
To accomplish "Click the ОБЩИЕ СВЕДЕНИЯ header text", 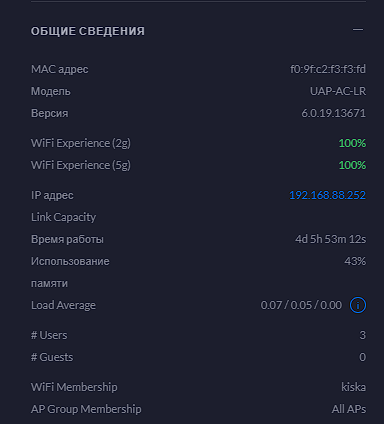I will coord(88,31).
